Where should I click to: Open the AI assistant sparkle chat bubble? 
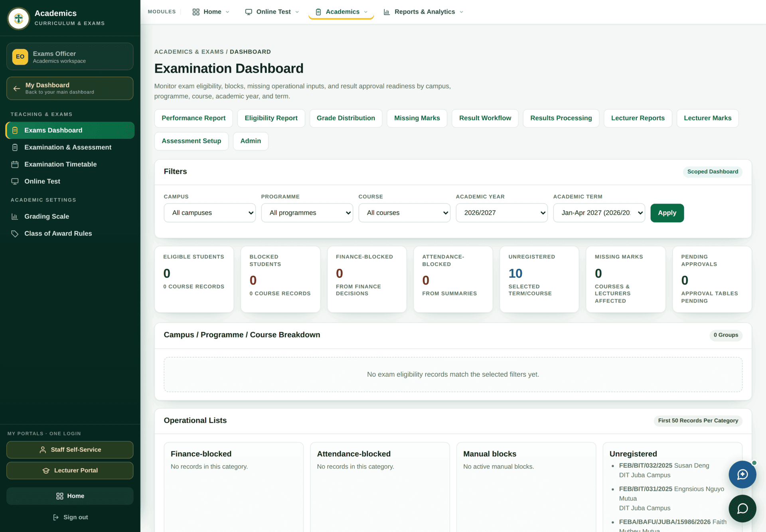click(x=742, y=475)
